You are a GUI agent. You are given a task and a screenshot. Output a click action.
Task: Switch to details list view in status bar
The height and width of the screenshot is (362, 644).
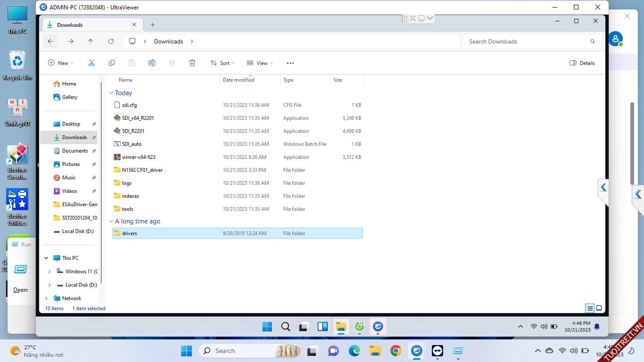pos(589,308)
